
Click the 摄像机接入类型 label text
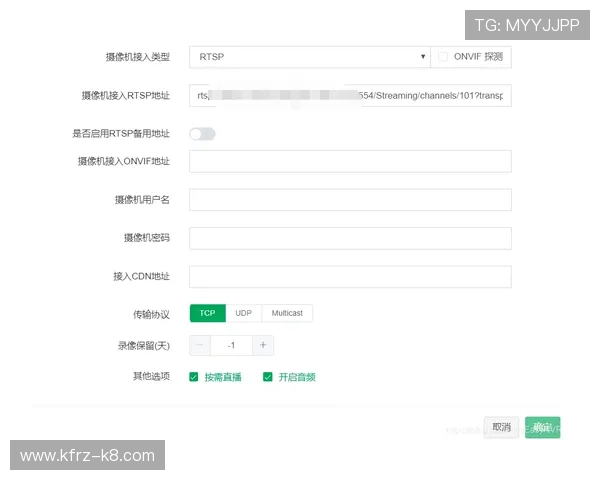click(138, 57)
